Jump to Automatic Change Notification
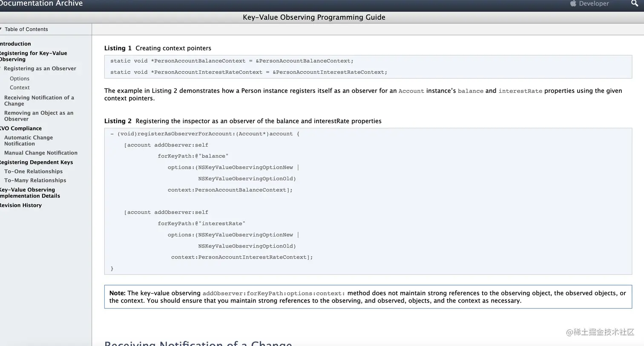This screenshot has width=644, height=346. (x=29, y=141)
